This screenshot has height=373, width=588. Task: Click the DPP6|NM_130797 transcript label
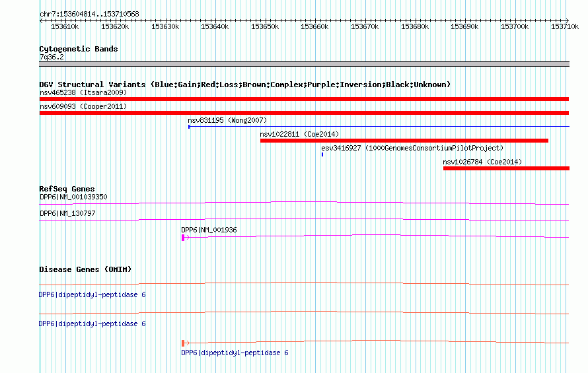pyautogui.click(x=67, y=213)
